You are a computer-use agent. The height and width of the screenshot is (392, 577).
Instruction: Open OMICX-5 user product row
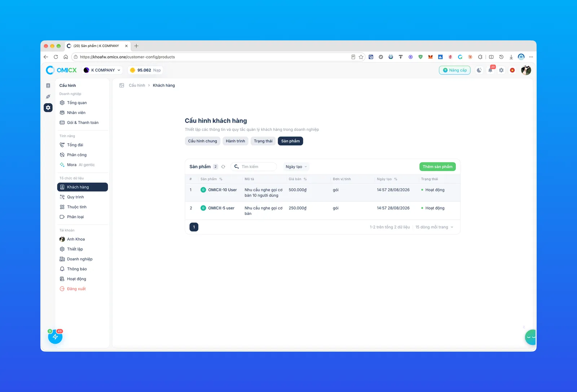coord(322,211)
